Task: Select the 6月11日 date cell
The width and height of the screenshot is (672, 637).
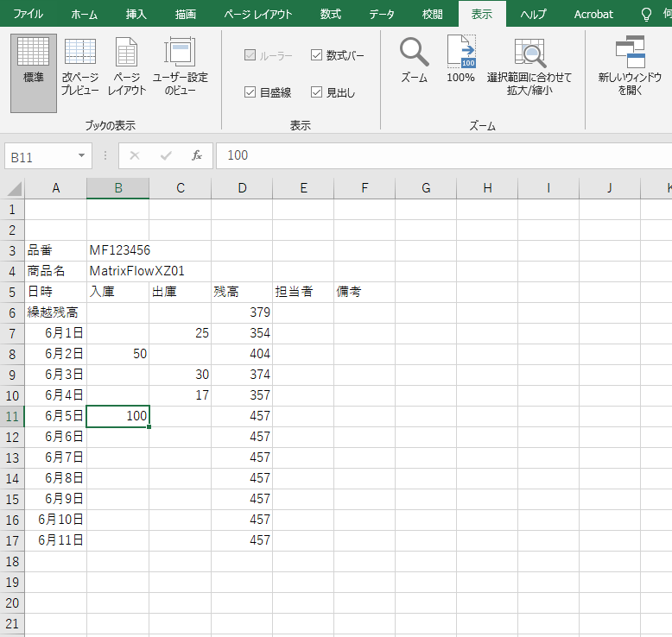Action: pos(56,540)
